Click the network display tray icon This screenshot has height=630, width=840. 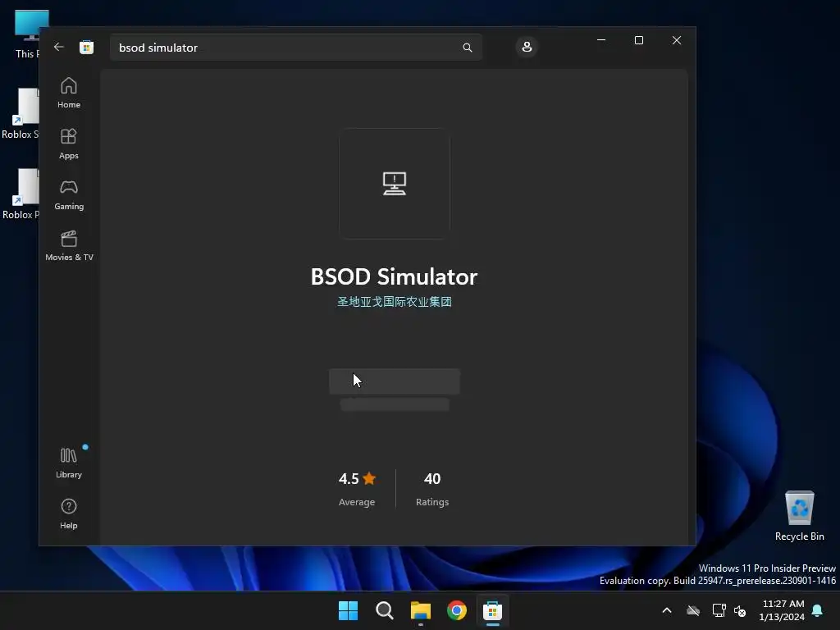[x=719, y=610]
